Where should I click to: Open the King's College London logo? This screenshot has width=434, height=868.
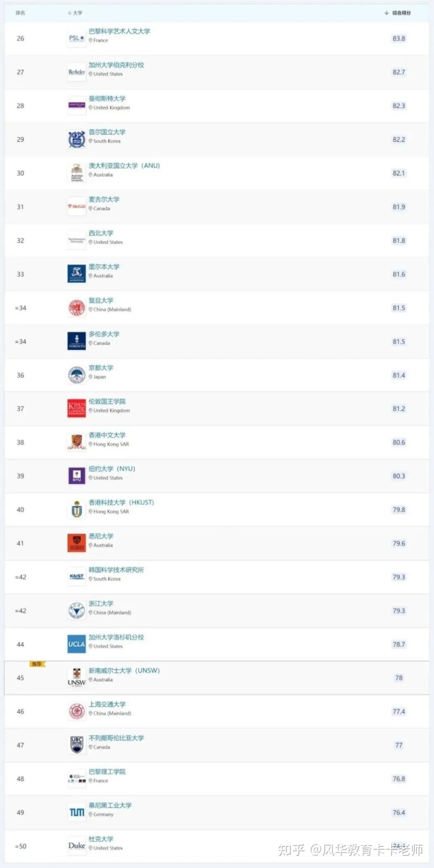(77, 408)
